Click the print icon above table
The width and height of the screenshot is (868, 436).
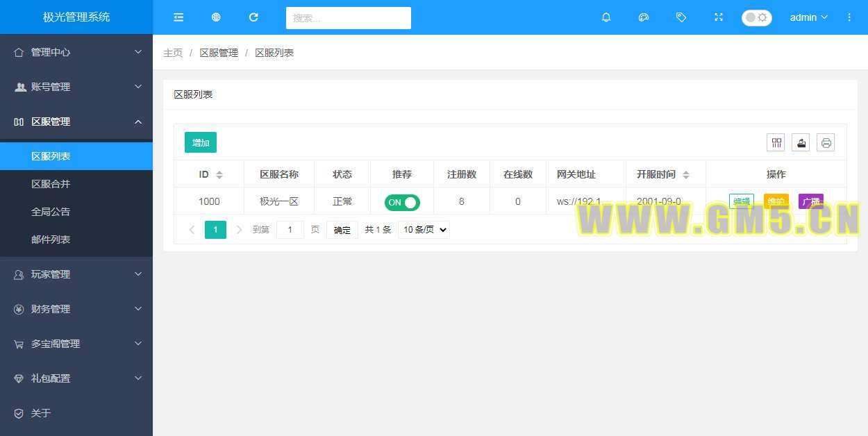(826, 143)
